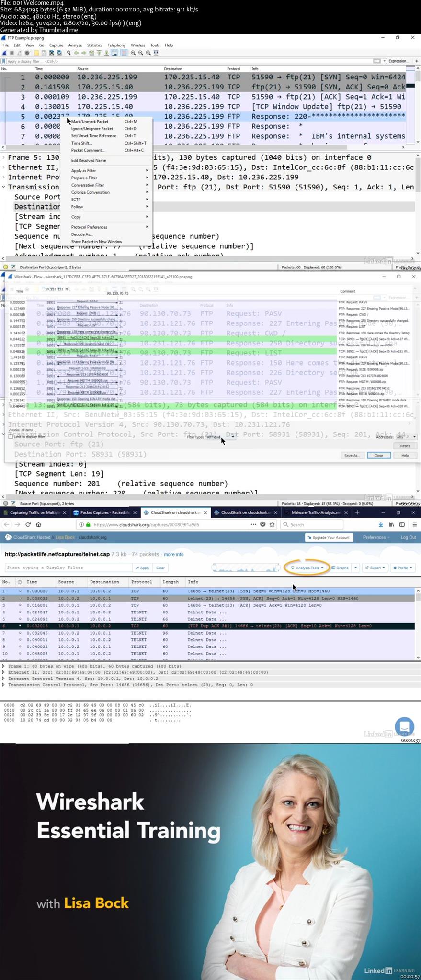
Task: Toggle the Colorize packet list icon
Action: tap(124, 53)
